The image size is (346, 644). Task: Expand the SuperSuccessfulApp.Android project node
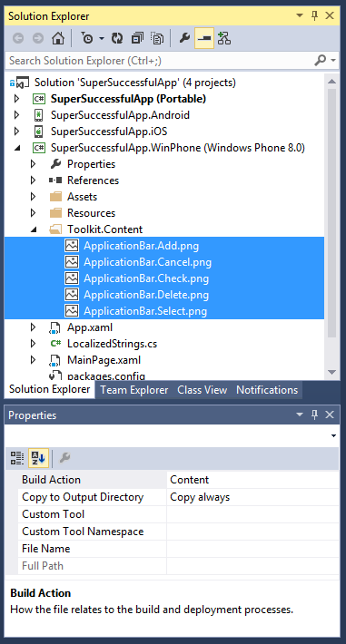tap(16, 115)
